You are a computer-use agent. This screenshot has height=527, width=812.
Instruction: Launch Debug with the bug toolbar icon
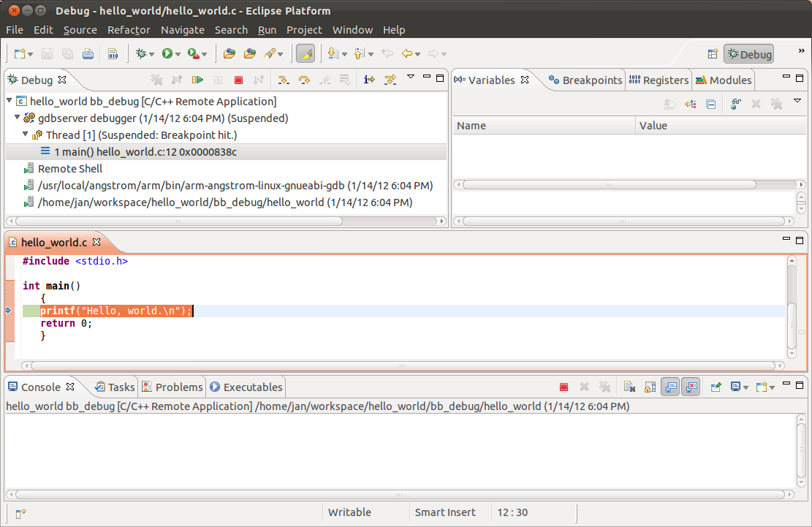point(141,53)
